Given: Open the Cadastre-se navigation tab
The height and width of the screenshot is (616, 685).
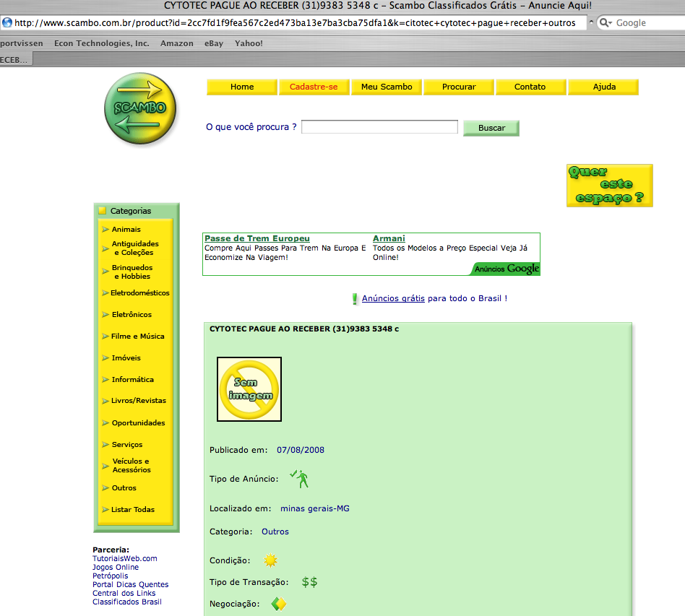Looking at the screenshot, I should tap(314, 87).
